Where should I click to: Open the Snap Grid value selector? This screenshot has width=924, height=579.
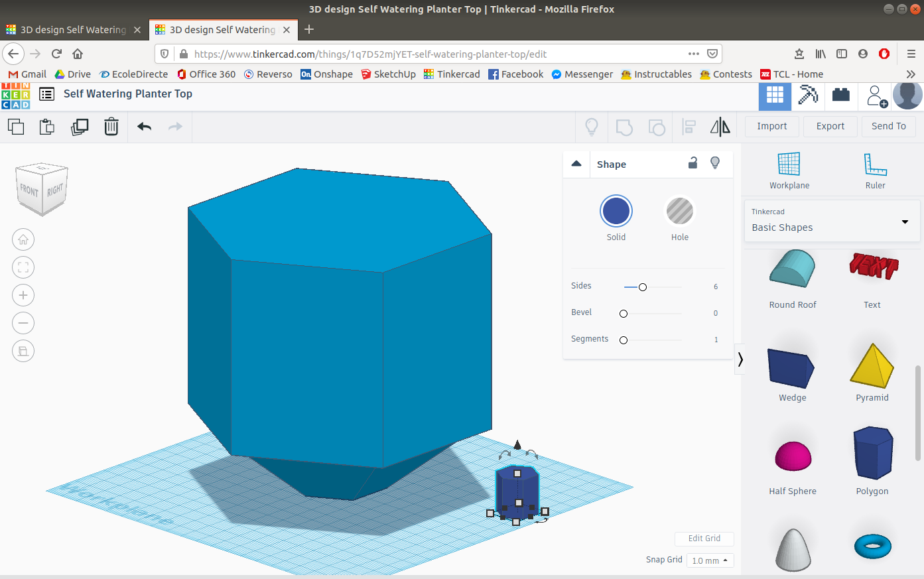click(710, 560)
